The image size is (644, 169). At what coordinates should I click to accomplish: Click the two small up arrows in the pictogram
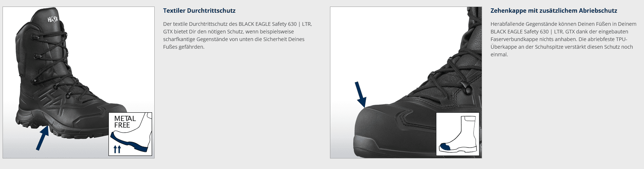(x=117, y=149)
